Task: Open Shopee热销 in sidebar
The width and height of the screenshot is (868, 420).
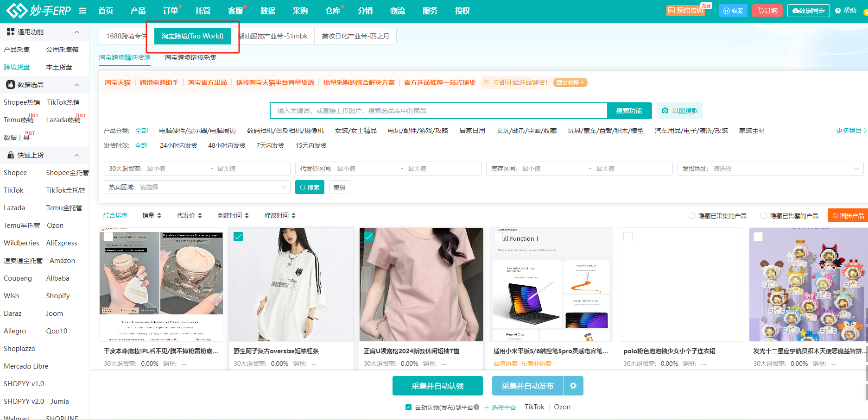Action: pos(22,102)
